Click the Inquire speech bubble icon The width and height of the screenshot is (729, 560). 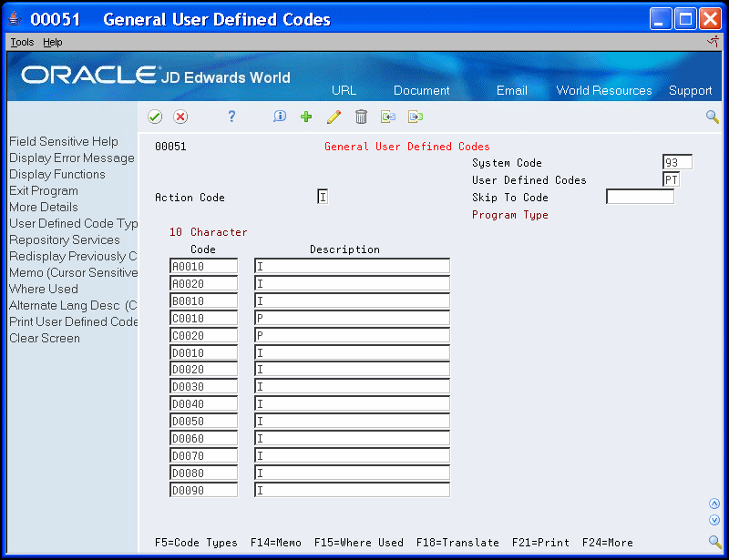280,117
